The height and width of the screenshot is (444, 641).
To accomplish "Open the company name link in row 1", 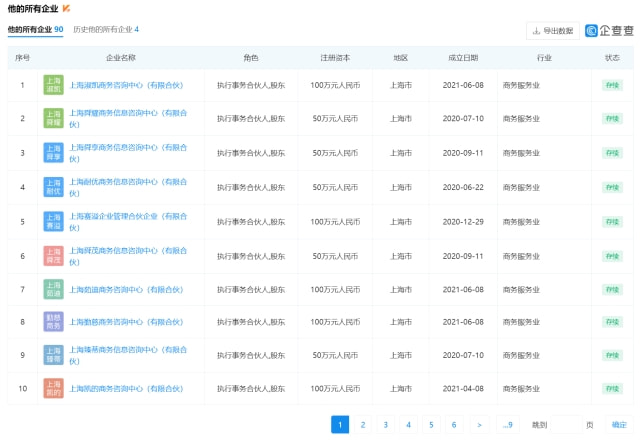I will pyautogui.click(x=126, y=85).
